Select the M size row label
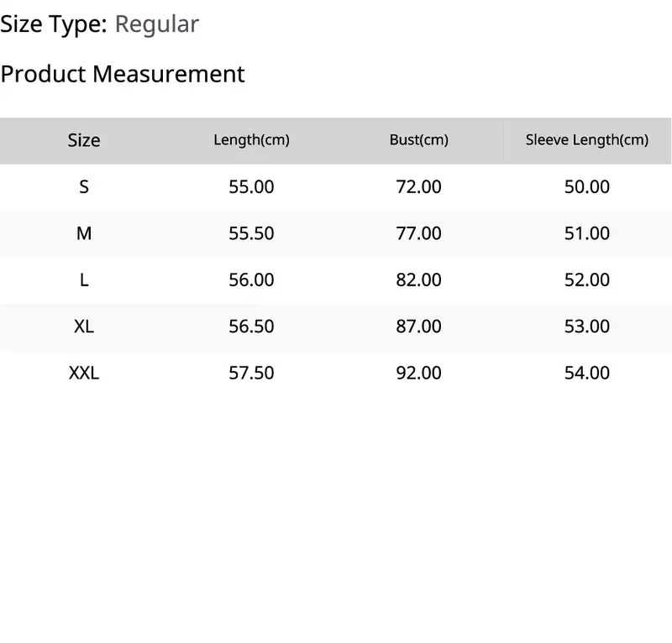The image size is (672, 643). [x=84, y=233]
